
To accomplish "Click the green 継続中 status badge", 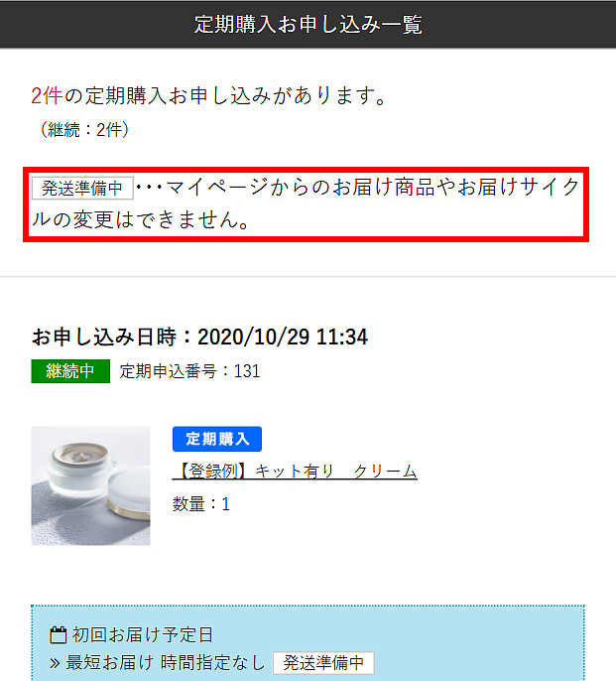I will point(70,371).
